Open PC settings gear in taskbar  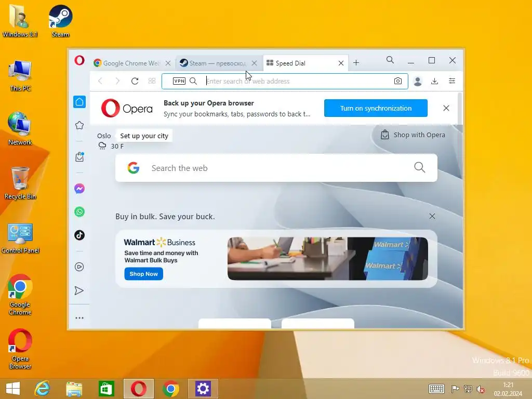click(x=203, y=389)
